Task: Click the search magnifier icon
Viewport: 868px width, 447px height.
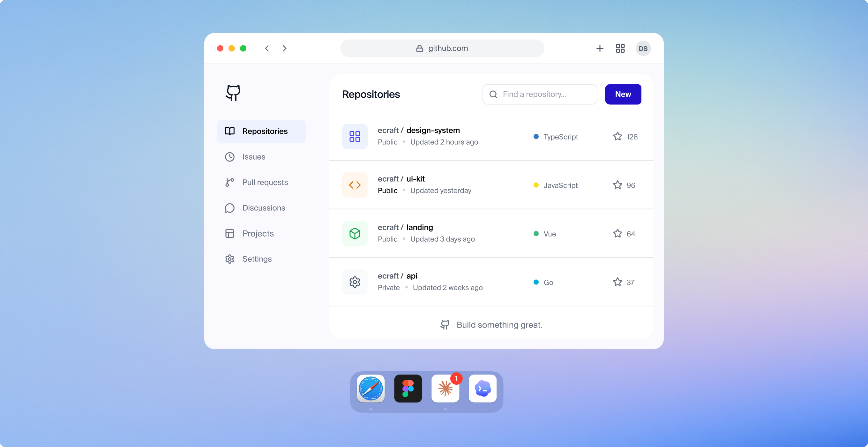Action: pyautogui.click(x=493, y=95)
